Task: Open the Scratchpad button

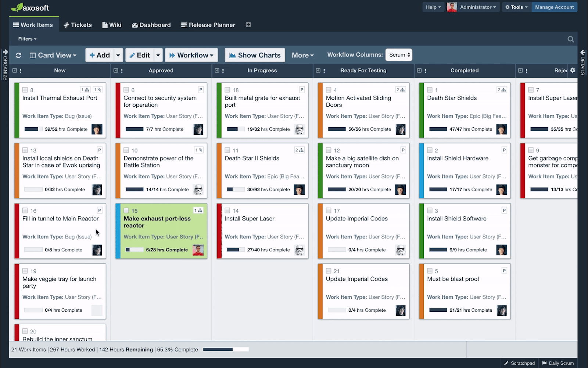Action: click(519, 363)
